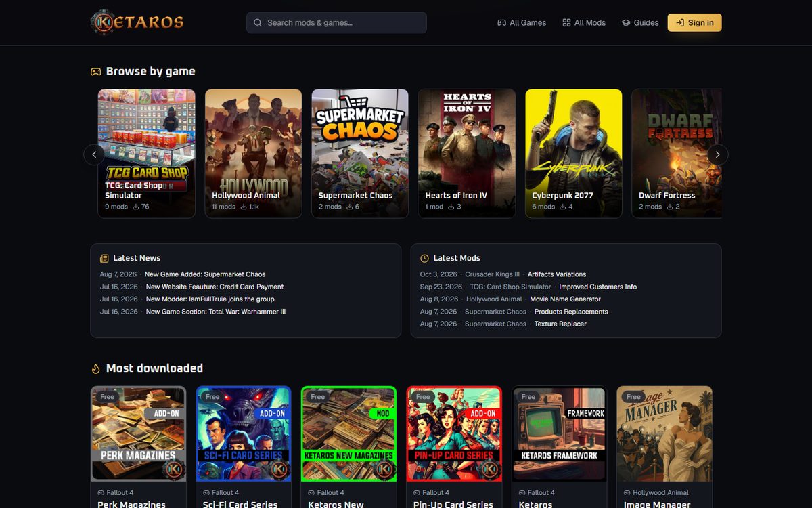Open Hollywood Animal game card
This screenshot has width=812, height=508.
coord(254,154)
